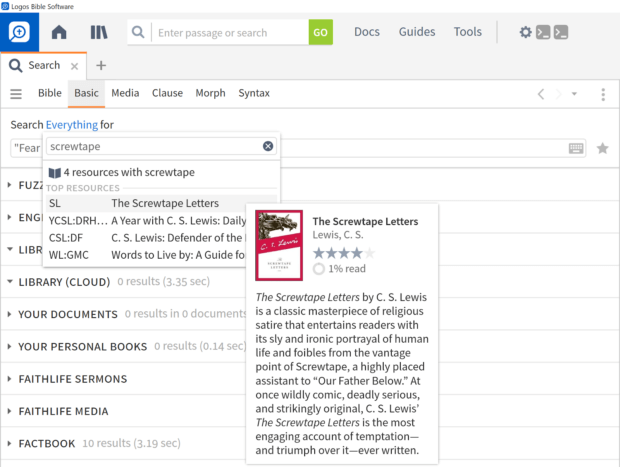Open the hamburger panel menu
620x467 pixels.
click(x=16, y=94)
